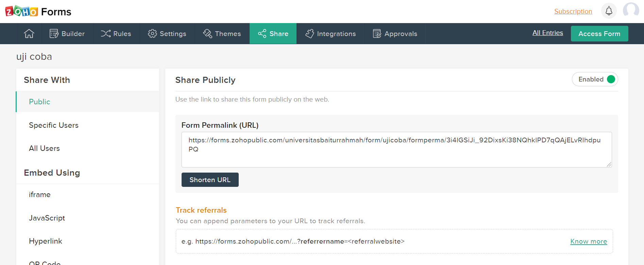This screenshot has width=644, height=265.
Task: Follow the Know more link
Action: coord(589,241)
